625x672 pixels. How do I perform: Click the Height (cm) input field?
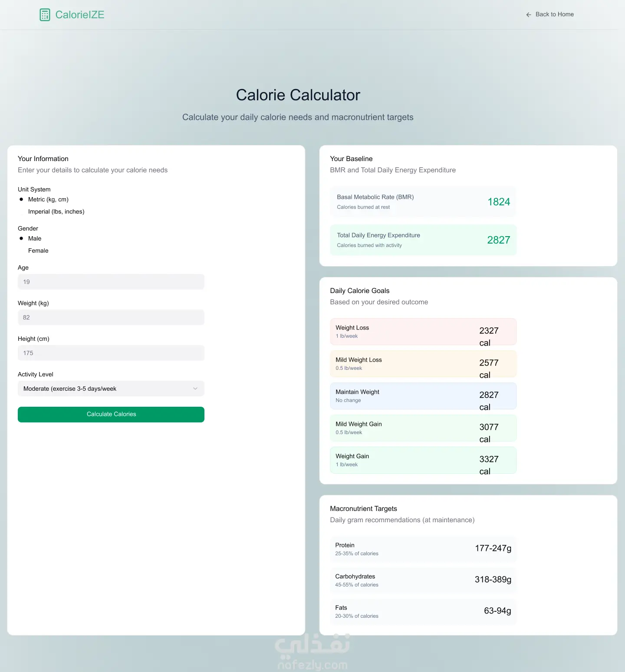point(111,353)
